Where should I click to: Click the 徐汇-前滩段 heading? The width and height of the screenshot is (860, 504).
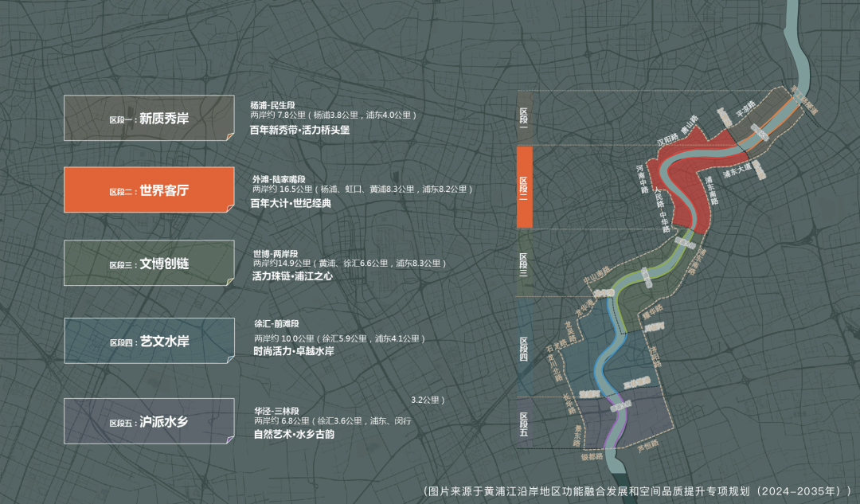[276, 323]
